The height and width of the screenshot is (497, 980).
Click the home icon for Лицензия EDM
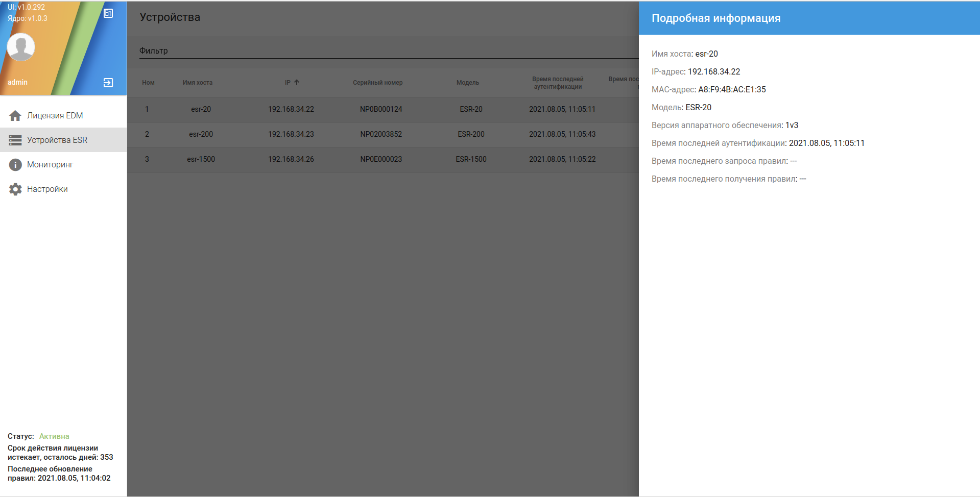15,116
